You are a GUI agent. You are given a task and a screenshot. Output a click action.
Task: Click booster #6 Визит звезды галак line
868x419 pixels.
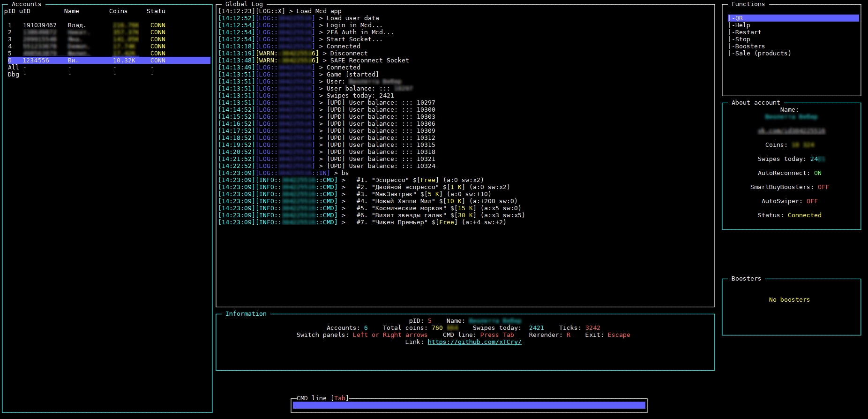click(x=372, y=215)
